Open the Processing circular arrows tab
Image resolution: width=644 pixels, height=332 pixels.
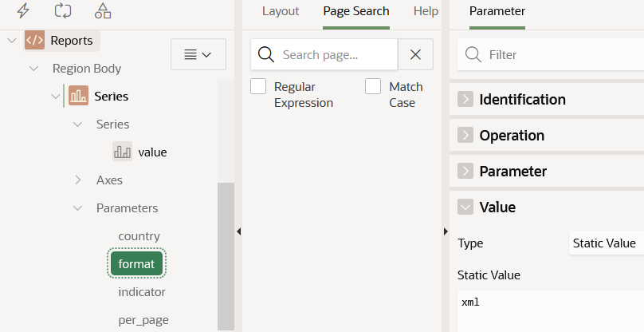point(63,10)
